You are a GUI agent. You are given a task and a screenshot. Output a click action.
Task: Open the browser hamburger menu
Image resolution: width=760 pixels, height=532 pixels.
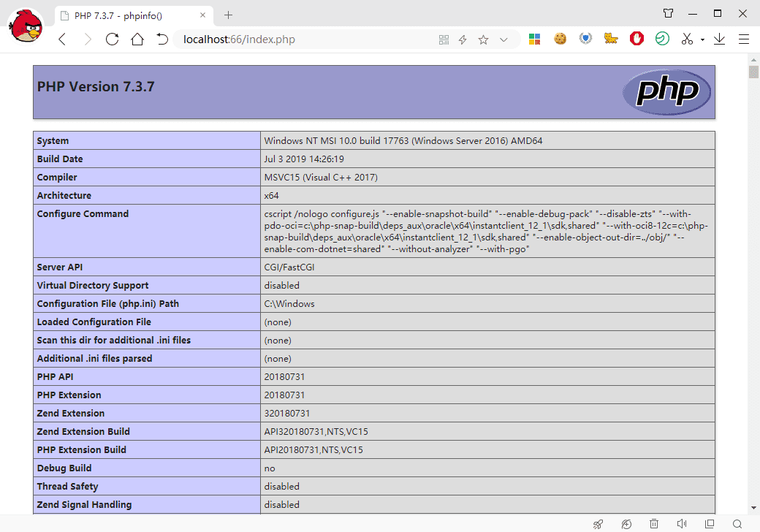click(x=744, y=39)
